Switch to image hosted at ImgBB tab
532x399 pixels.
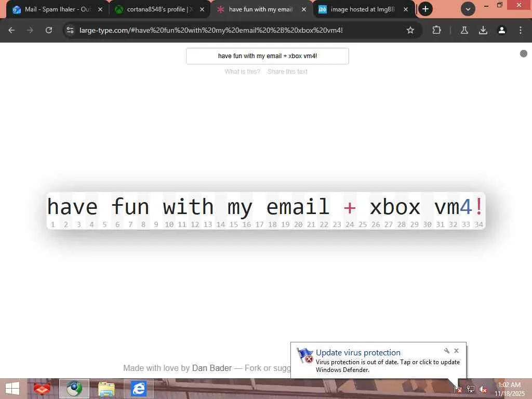click(363, 9)
